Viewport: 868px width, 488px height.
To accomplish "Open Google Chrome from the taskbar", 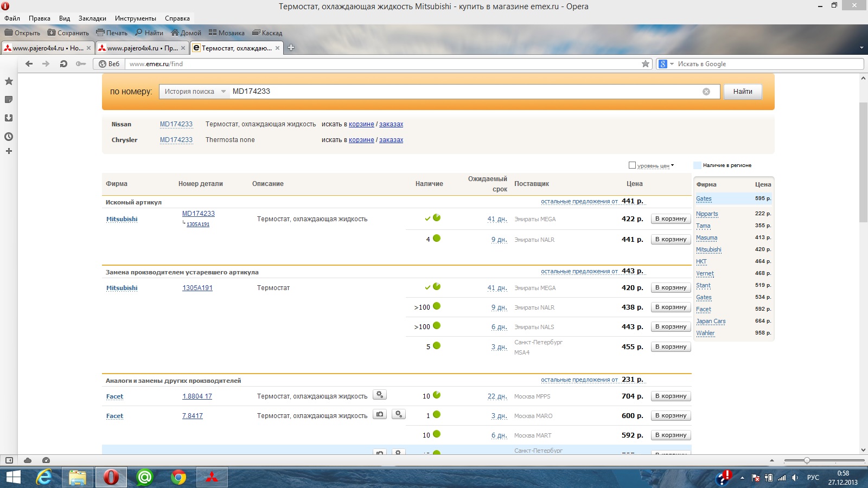I will pyautogui.click(x=178, y=477).
